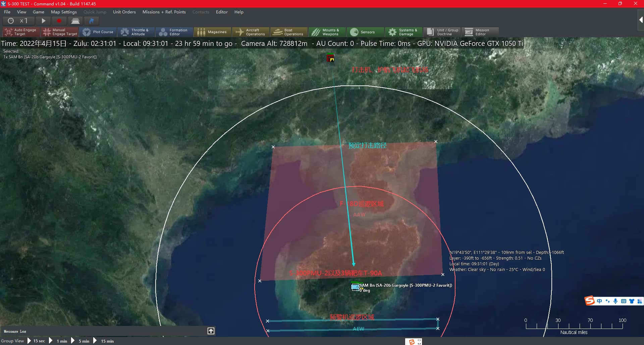This screenshot has height=345, width=644.
Task: Open the File menu
Action: pos(7,12)
